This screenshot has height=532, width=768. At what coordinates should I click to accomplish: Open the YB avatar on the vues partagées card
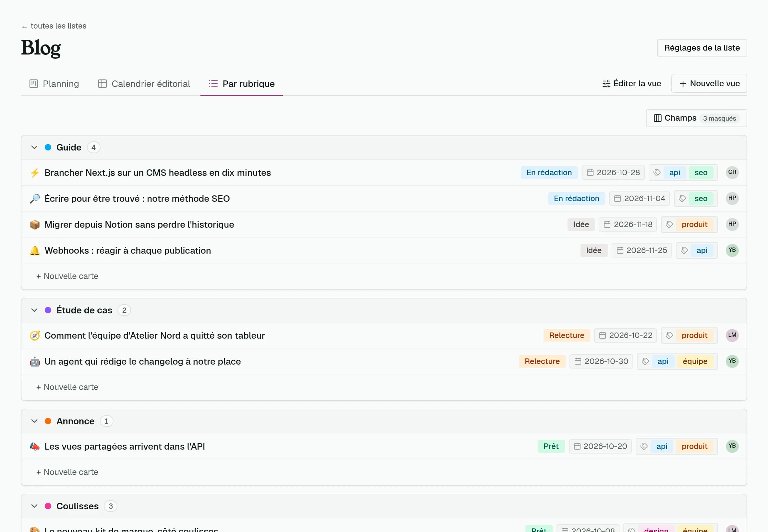(x=732, y=446)
